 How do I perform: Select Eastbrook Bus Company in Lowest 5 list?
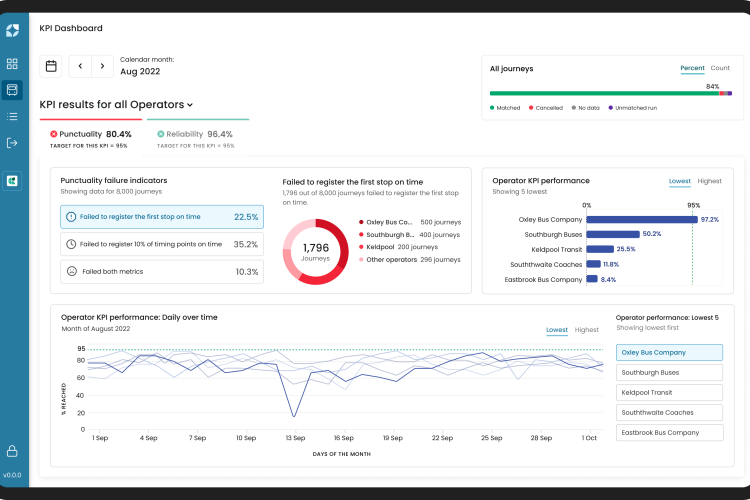tap(669, 433)
